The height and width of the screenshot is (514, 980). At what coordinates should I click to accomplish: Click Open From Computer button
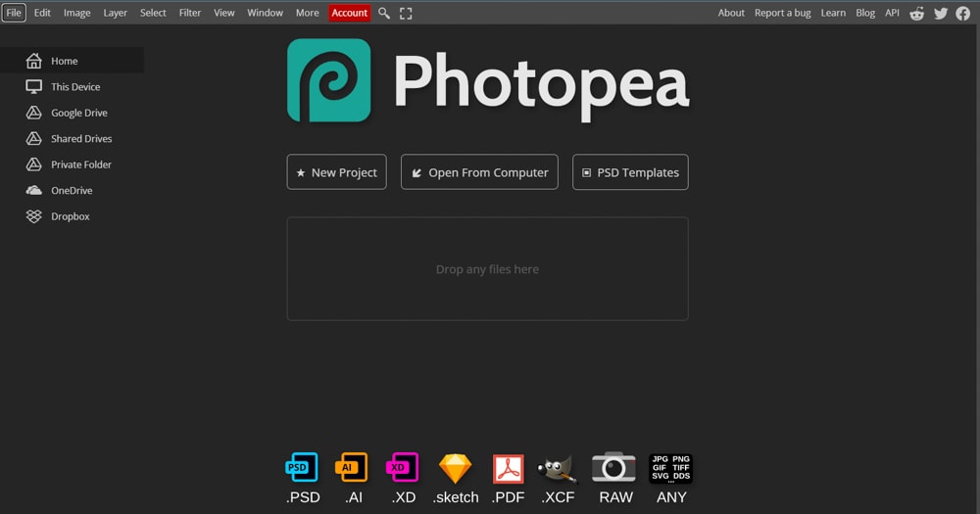[x=479, y=171]
